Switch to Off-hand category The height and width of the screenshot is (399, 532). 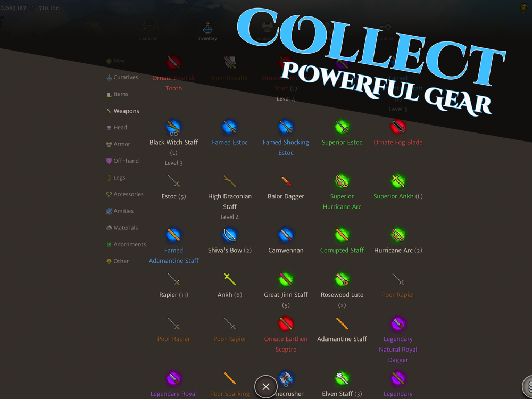click(122, 161)
